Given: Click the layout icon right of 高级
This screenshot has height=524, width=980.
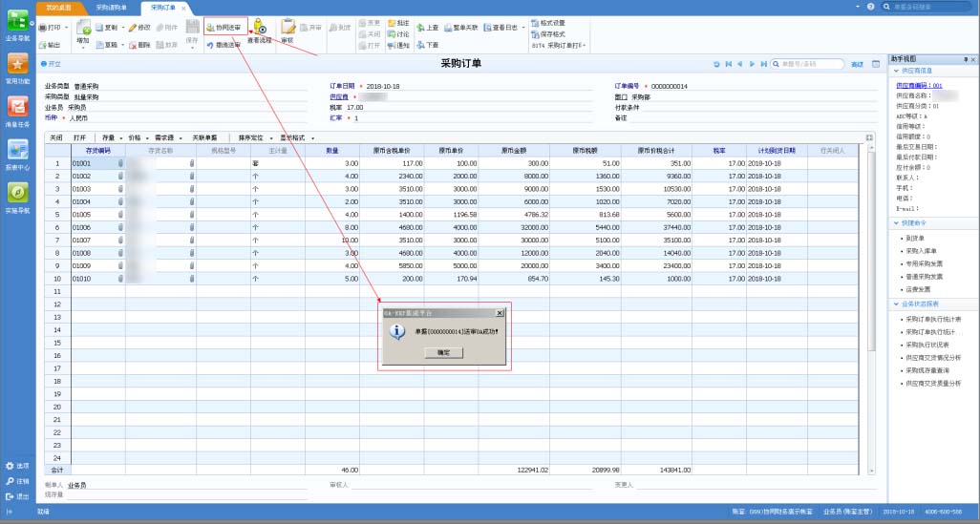Looking at the screenshot, I should point(876,64).
